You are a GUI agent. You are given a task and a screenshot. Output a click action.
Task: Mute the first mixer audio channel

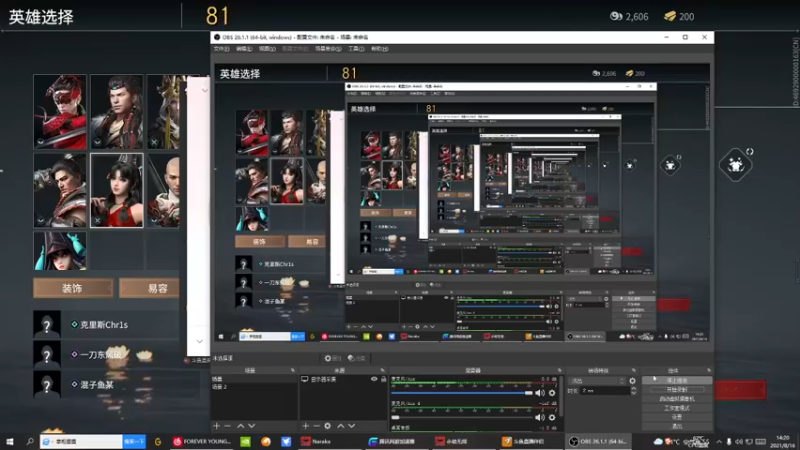click(x=540, y=393)
